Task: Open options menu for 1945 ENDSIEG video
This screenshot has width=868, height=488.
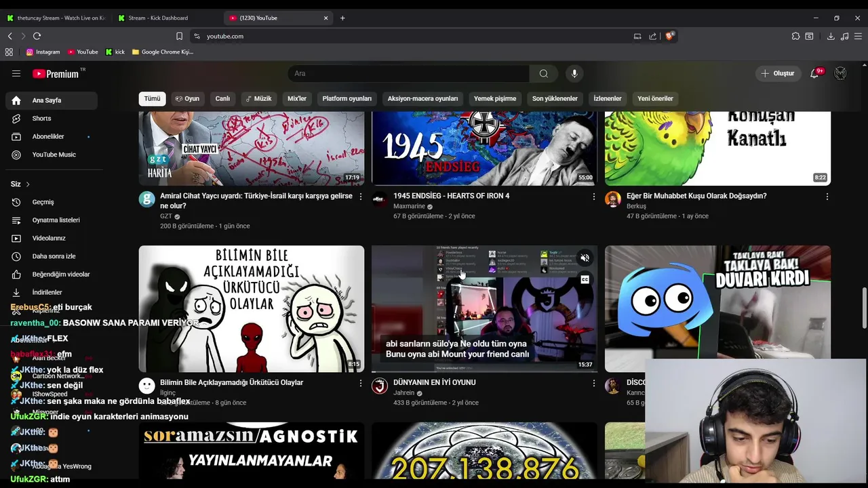Action: click(594, 197)
